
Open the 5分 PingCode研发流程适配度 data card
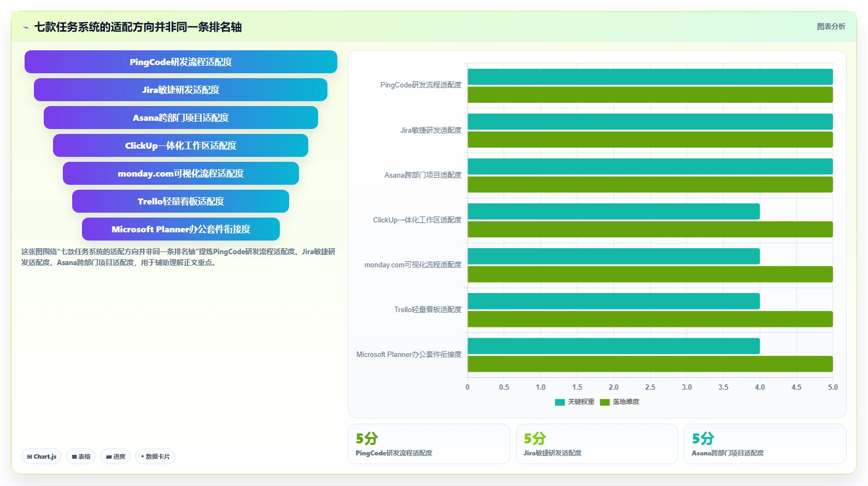click(x=429, y=444)
